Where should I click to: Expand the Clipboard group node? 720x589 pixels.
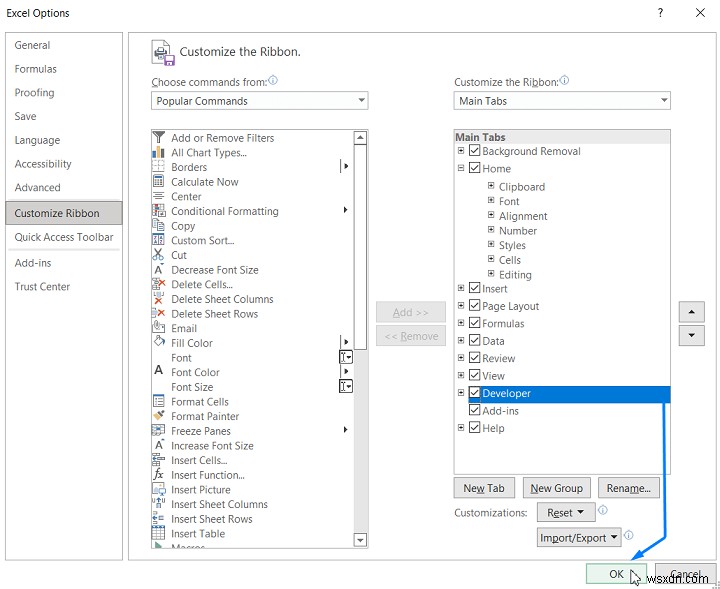pyautogui.click(x=491, y=186)
